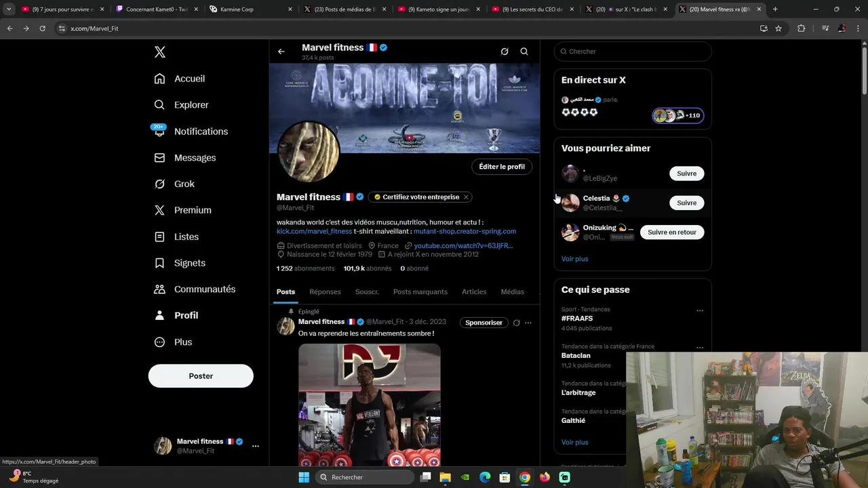Open Grok action on pinned post
The width and height of the screenshot is (868, 488).
[x=516, y=323]
